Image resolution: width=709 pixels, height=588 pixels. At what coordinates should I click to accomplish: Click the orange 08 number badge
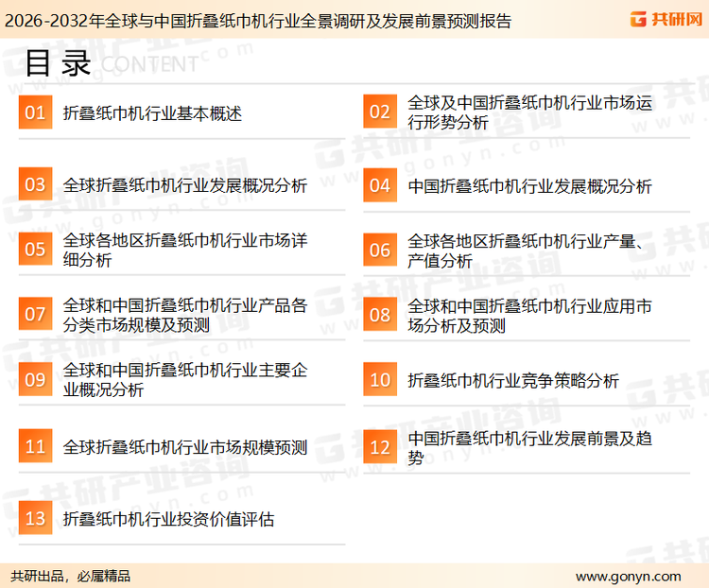[380, 315]
